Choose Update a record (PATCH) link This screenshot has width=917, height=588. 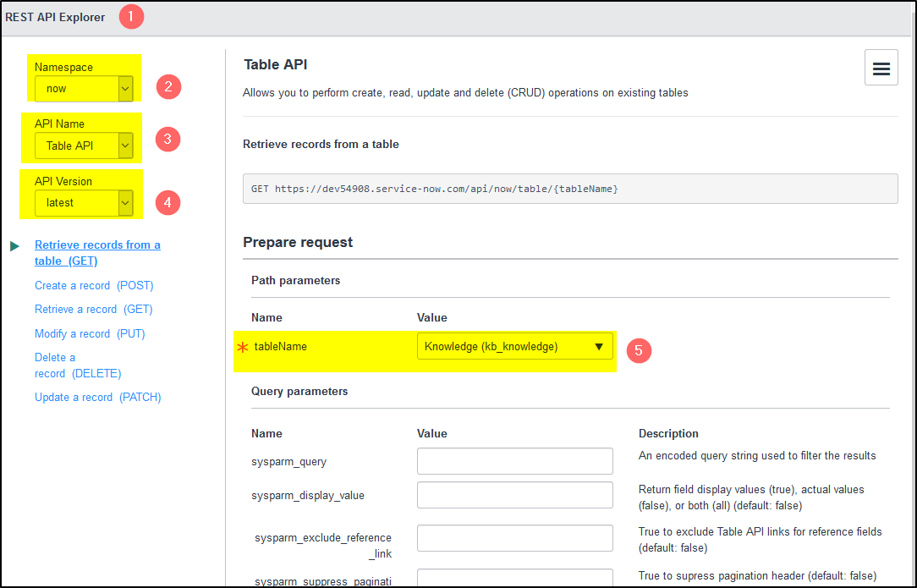click(x=97, y=397)
